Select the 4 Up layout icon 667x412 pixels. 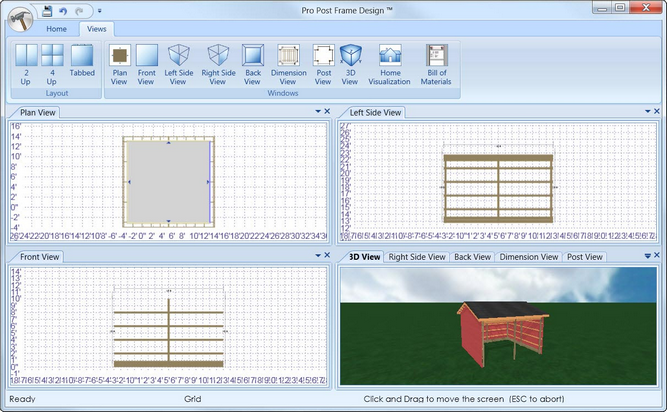click(x=52, y=65)
